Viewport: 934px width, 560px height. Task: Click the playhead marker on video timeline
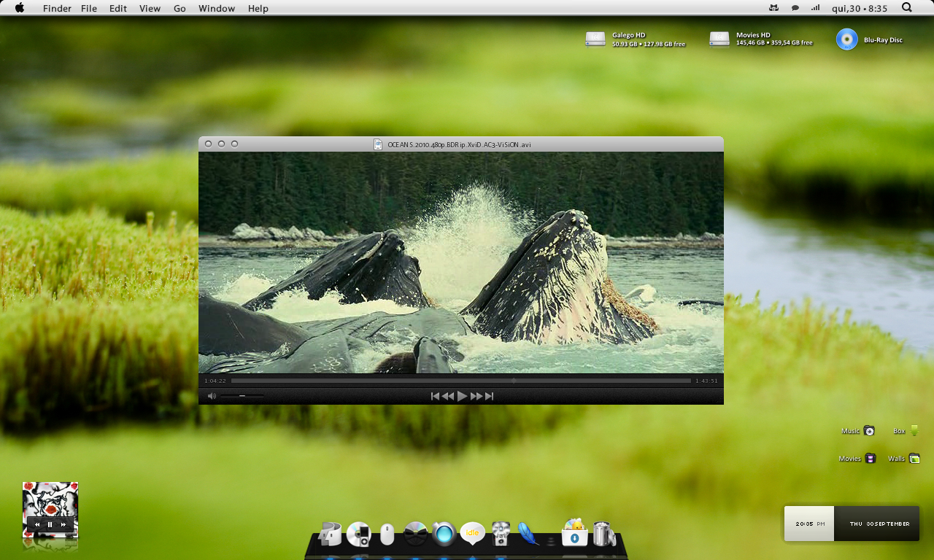point(514,381)
